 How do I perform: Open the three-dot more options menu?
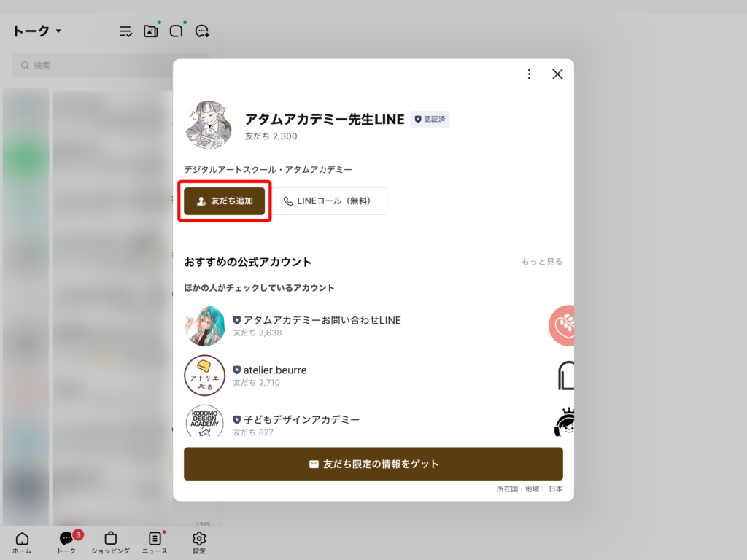click(529, 74)
